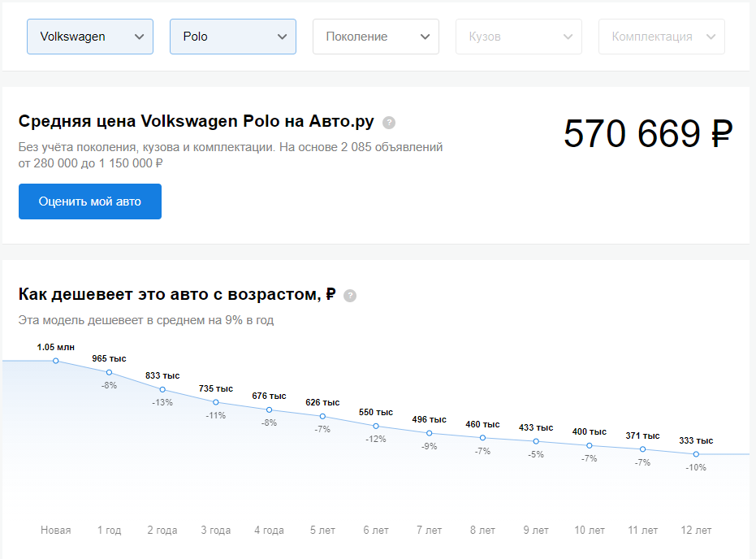The height and width of the screenshot is (559, 756).
Task: Click the 9 лет axis label
Action: point(536,530)
